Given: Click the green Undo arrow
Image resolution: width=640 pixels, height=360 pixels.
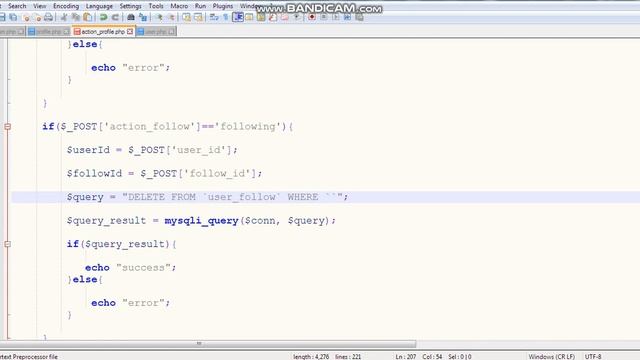Looking at the screenshot, I should point(103,17).
